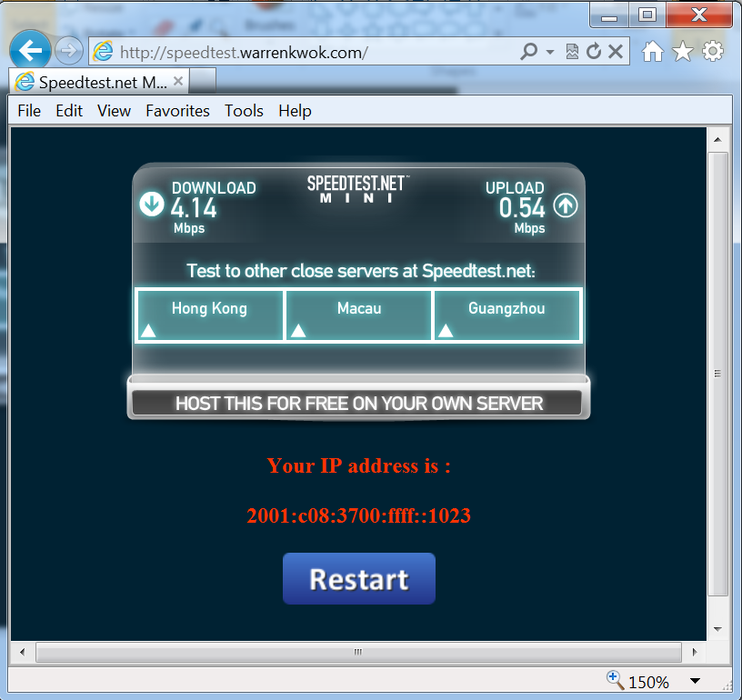Click the Internet Explorer page icon in address bar
Viewport: 742px width, 700px height.
click(x=103, y=51)
